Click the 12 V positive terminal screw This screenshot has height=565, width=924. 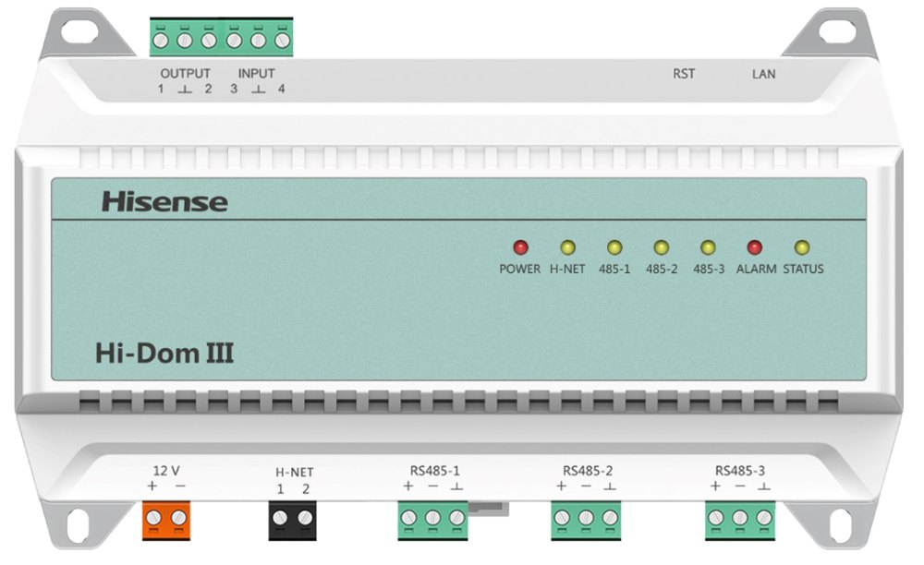pyautogui.click(x=153, y=518)
